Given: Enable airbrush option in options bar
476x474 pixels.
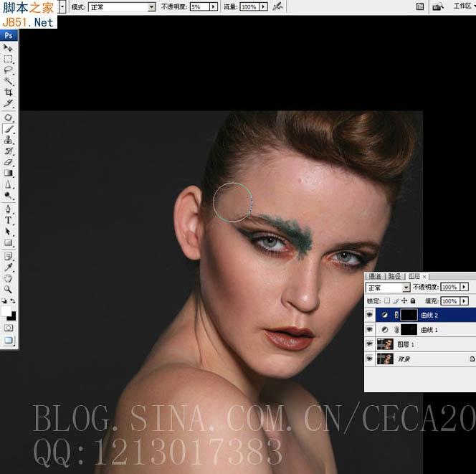Looking at the screenshot, I should click(277, 6).
